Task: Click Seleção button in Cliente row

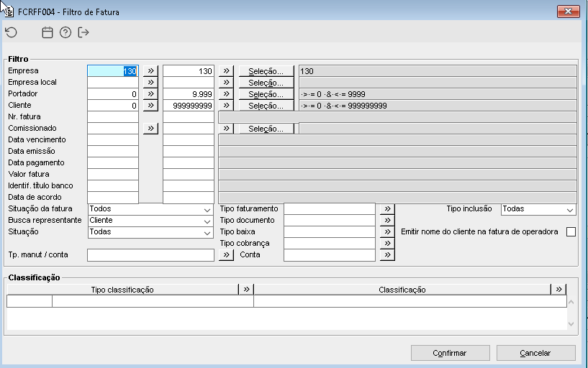Action: [x=266, y=106]
